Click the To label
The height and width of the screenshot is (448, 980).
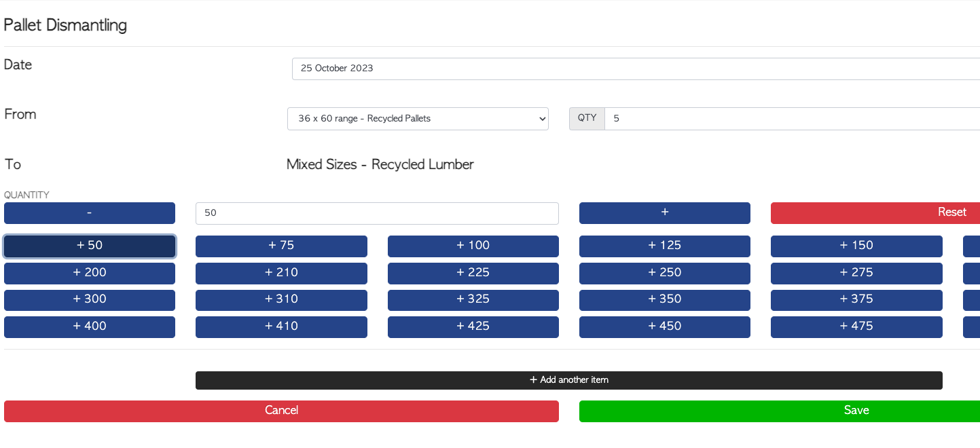click(x=13, y=164)
